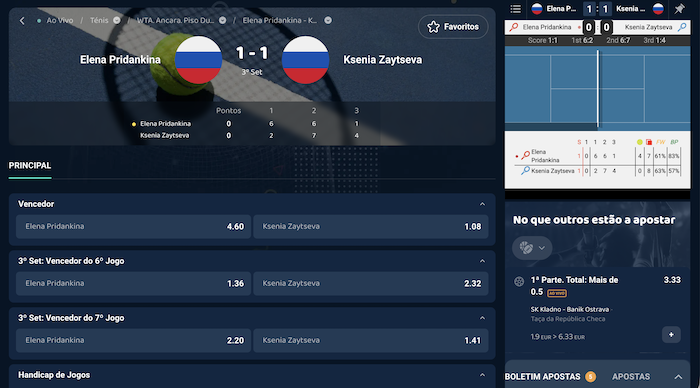700x388 pixels.
Task: Click Taça da República Checa text
Action: pyautogui.click(x=568, y=319)
